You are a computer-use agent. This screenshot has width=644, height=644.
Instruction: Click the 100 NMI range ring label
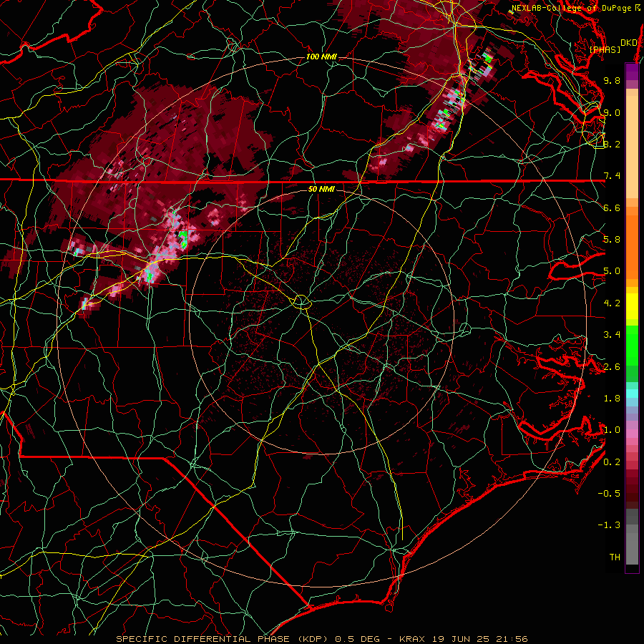pyautogui.click(x=321, y=57)
